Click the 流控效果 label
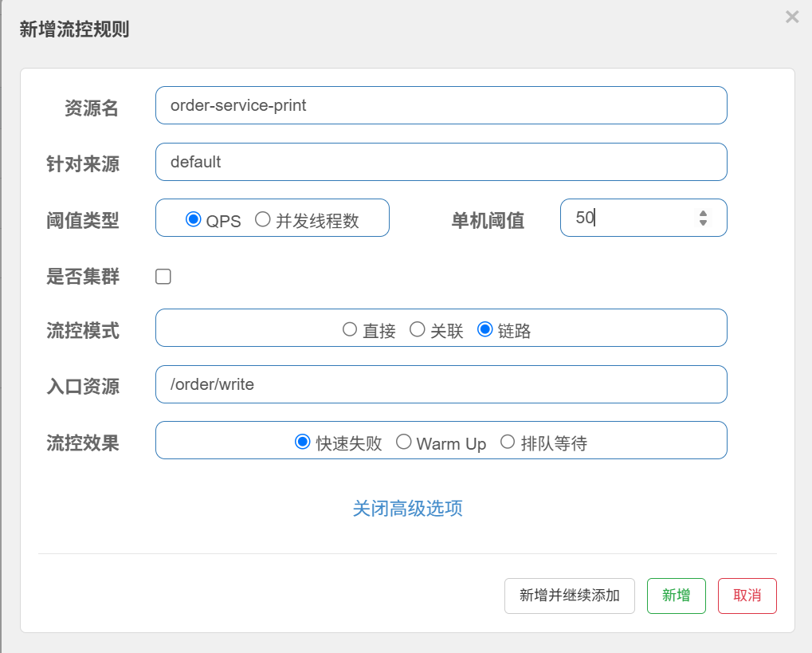Screen dimensions: 812x653 click(83, 443)
